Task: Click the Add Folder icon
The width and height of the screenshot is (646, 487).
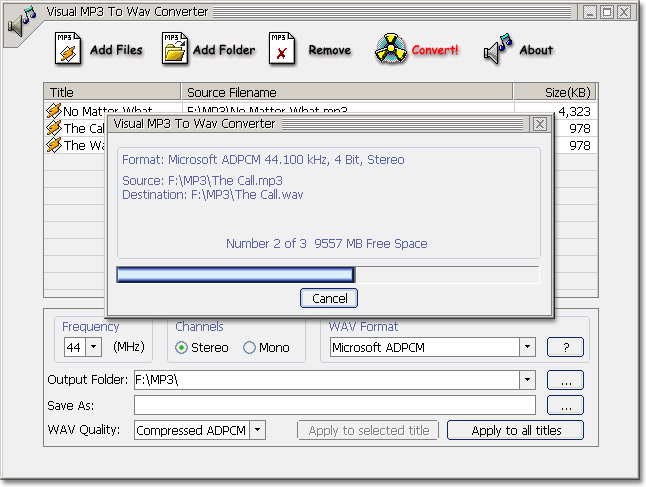Action: pos(175,49)
